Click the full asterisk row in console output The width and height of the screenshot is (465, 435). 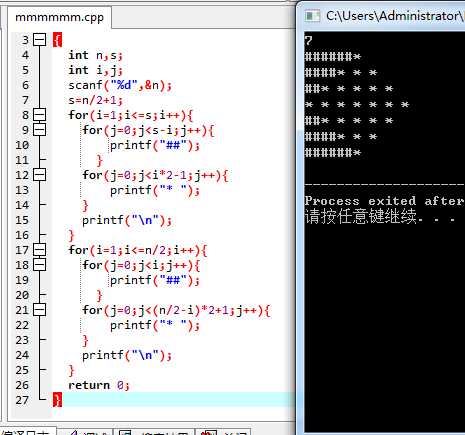coord(357,105)
